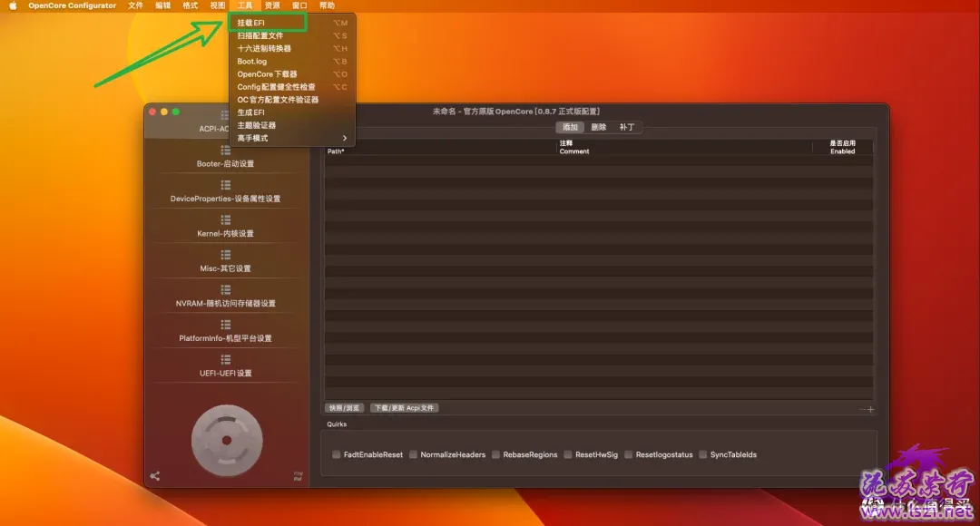Choose 挂载EFI from the 工具 menu

(292, 23)
